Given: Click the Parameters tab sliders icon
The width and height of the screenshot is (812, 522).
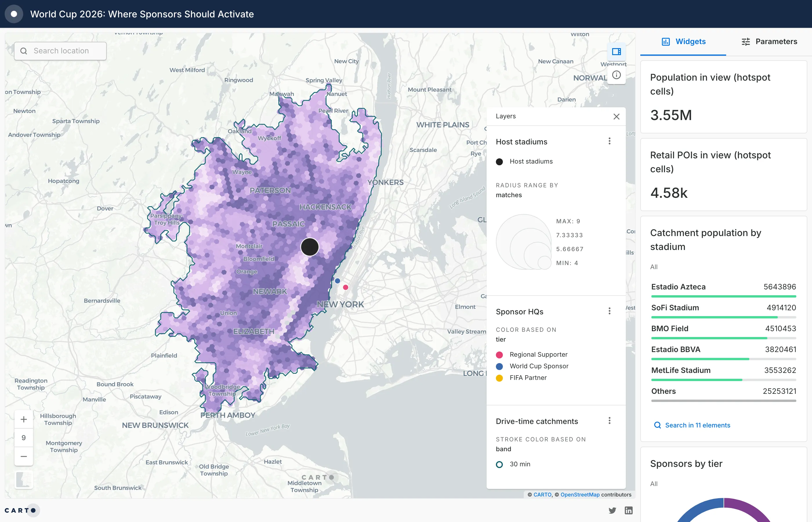Looking at the screenshot, I should pyautogui.click(x=746, y=42).
